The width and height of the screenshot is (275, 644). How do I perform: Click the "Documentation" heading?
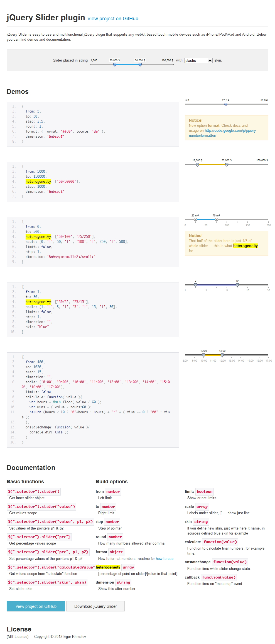tap(31, 468)
